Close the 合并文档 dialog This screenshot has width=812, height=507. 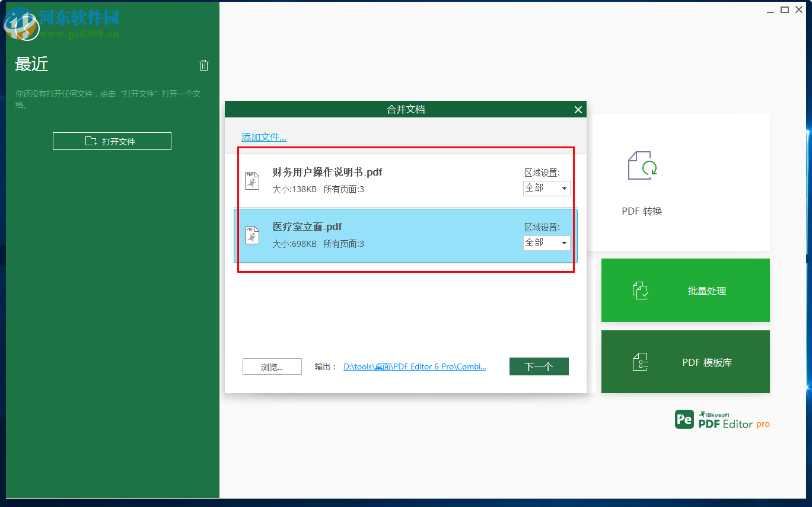point(578,109)
